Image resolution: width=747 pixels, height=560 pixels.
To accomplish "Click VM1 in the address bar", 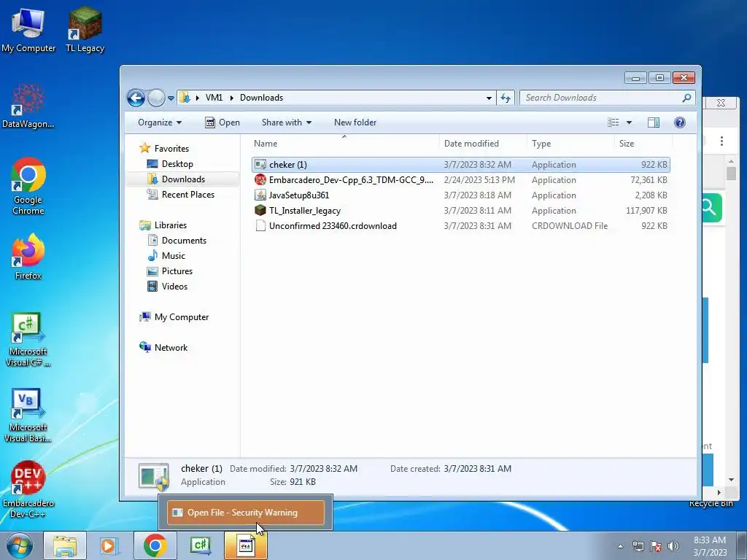I will (x=214, y=98).
